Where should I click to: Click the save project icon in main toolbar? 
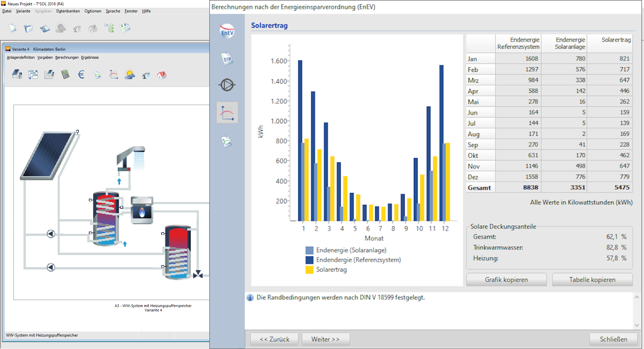[x=45, y=29]
